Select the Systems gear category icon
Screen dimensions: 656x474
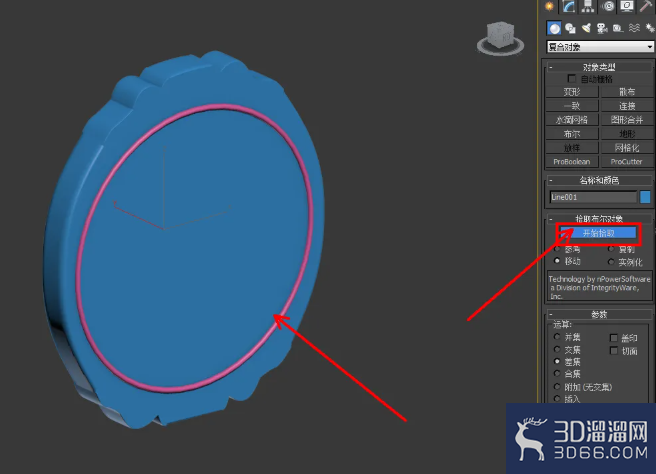tap(650, 28)
